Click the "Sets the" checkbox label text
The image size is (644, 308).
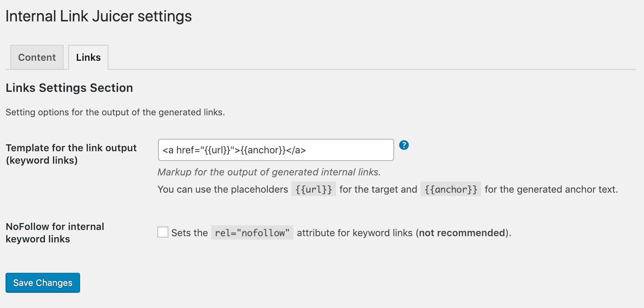(x=189, y=233)
